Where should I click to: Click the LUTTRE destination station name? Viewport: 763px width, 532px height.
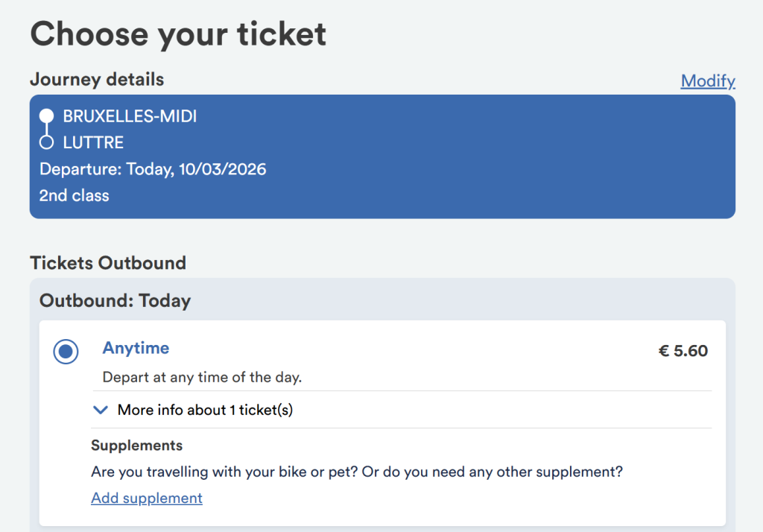point(93,142)
